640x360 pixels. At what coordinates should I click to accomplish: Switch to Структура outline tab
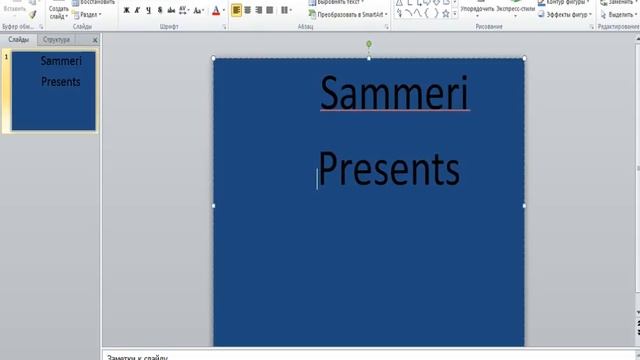pos(56,40)
